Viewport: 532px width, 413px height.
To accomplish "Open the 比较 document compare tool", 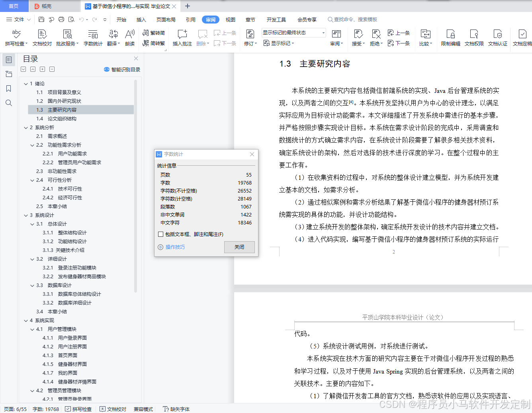I will coord(425,37).
